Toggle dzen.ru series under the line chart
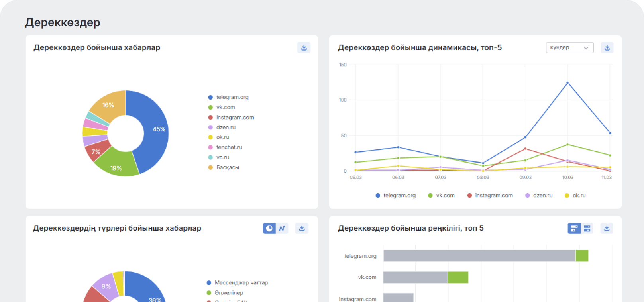 (x=539, y=196)
